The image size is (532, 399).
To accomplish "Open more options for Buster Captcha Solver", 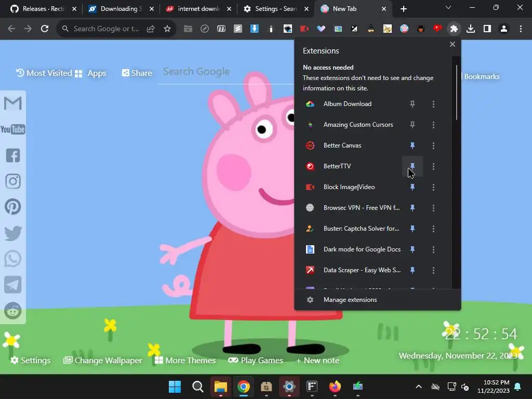I will click(x=433, y=229).
